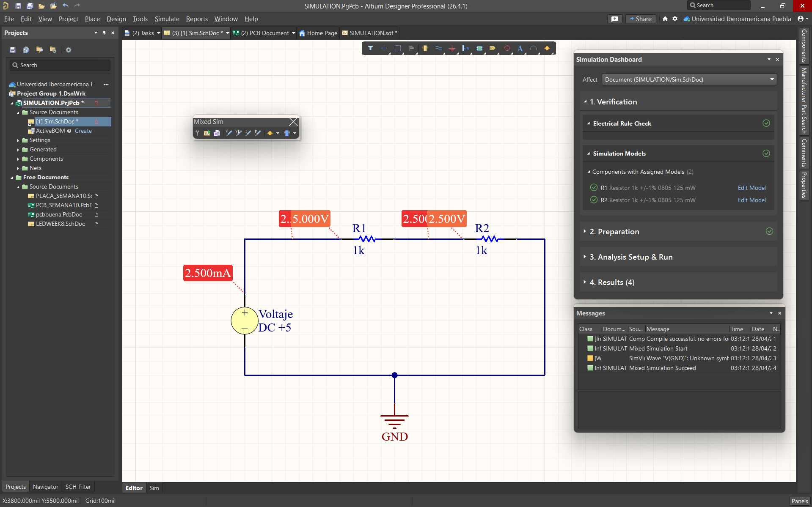Click the run simulation icon in Mixed Sim
This screenshot has height=507, width=812.
click(x=207, y=133)
